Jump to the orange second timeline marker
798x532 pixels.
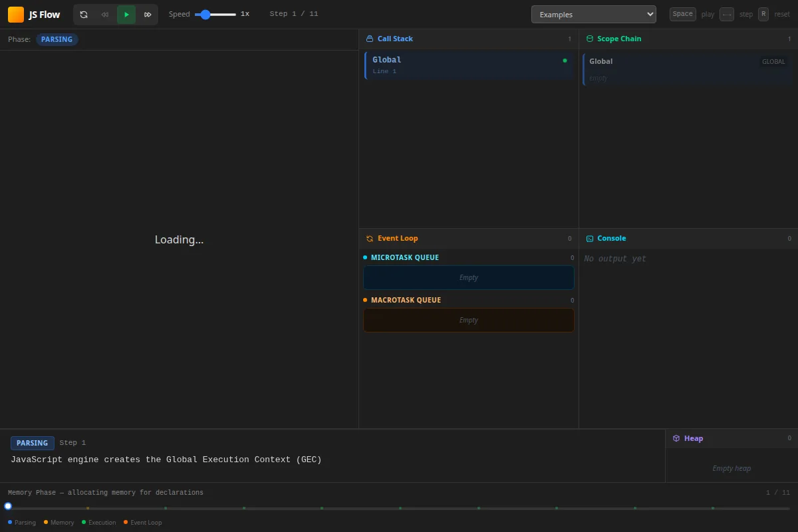(x=88, y=508)
